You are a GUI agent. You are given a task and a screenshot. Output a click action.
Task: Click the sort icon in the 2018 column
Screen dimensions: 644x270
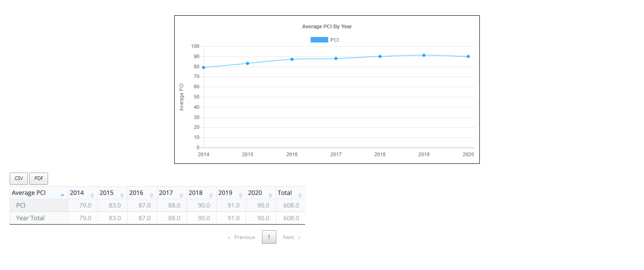point(211,195)
